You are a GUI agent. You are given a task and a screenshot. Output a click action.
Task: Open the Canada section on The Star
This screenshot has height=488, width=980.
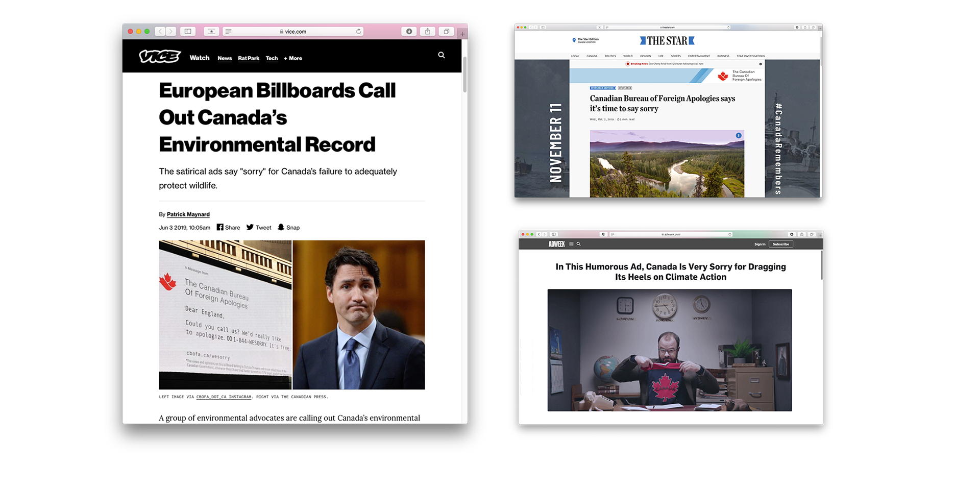[x=592, y=56]
